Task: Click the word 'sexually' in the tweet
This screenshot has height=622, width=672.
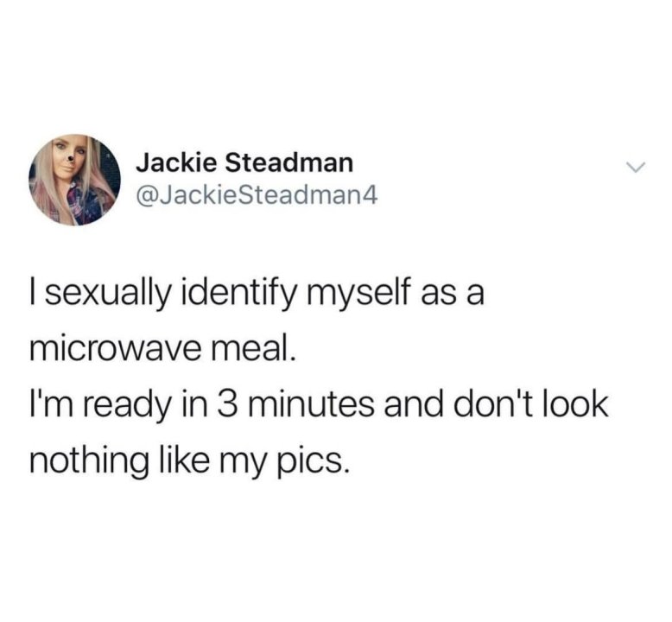Action: (x=110, y=295)
